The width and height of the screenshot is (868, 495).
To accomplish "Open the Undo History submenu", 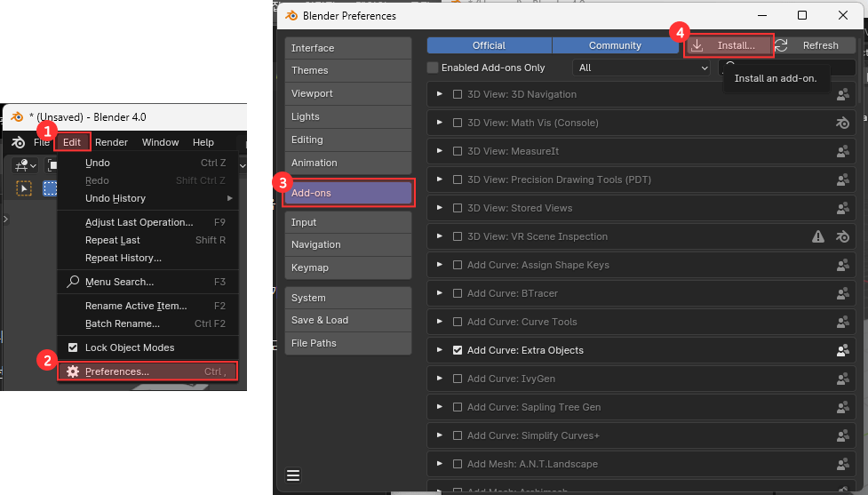I will pos(147,198).
